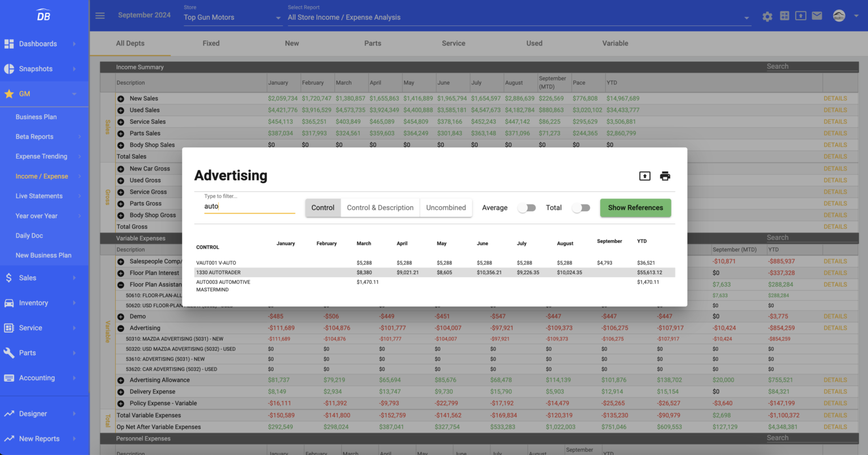This screenshot has height=455, width=868.
Task: Print the Advertising report
Action: 665,176
